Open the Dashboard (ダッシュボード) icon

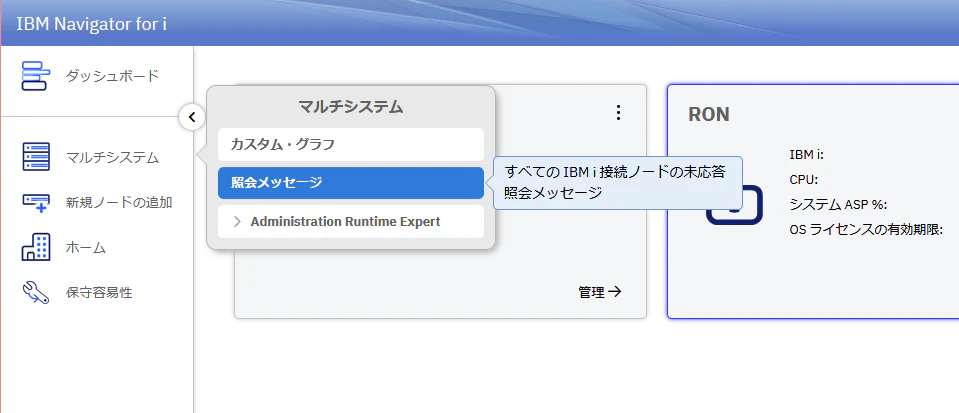34,76
